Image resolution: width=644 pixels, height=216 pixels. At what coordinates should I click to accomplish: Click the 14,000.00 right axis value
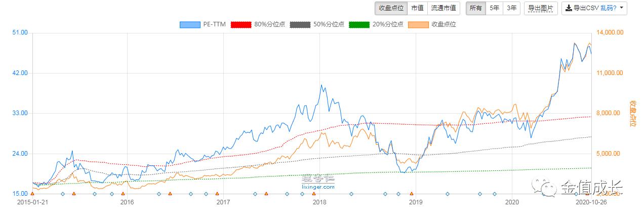click(609, 33)
